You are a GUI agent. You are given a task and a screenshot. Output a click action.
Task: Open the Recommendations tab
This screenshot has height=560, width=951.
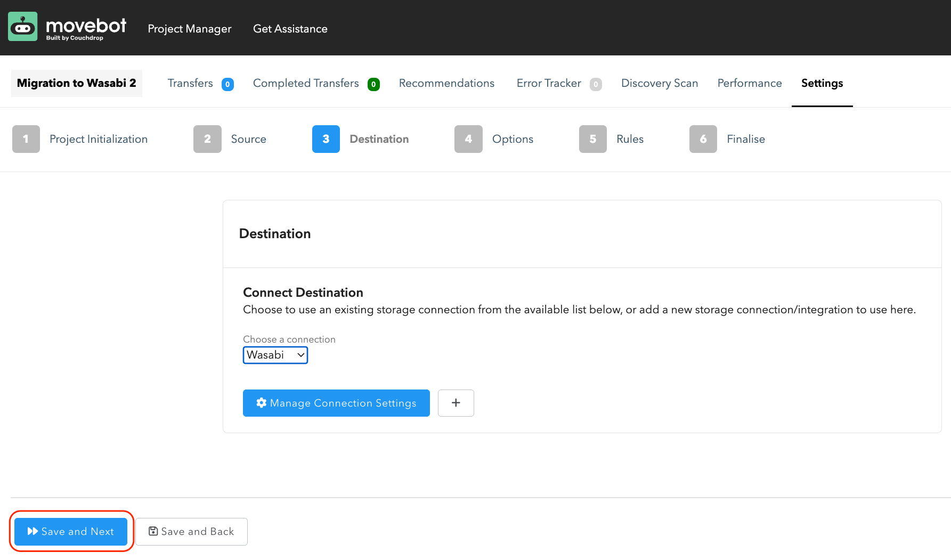(446, 83)
